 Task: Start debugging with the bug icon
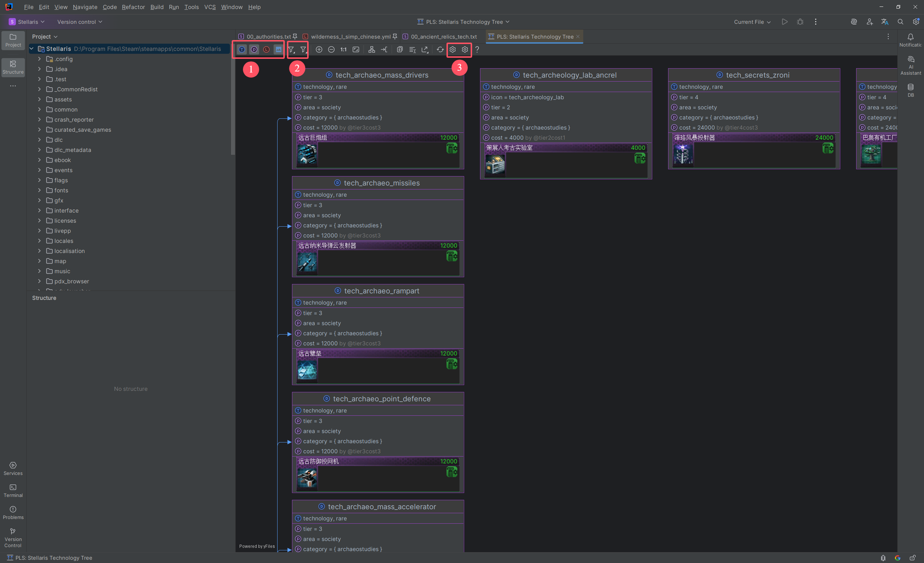tap(800, 22)
